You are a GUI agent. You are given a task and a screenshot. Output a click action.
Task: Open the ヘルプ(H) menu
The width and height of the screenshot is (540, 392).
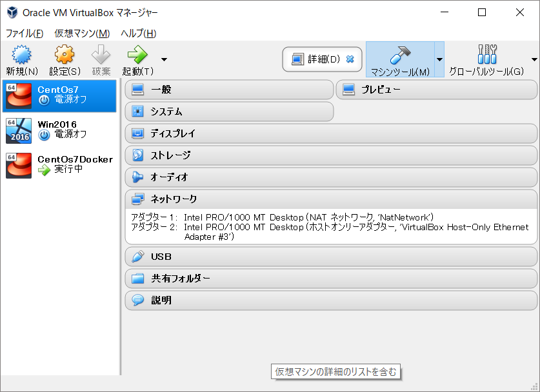[139, 34]
